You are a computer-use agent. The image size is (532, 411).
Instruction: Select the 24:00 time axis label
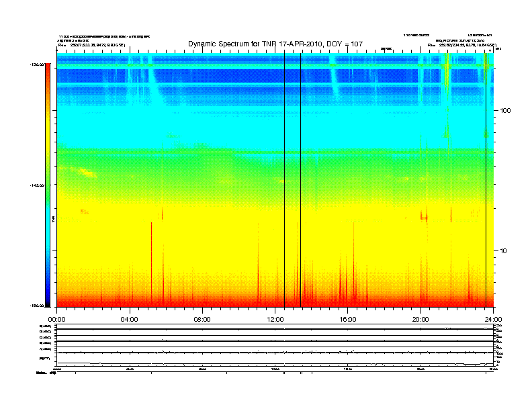pyautogui.click(x=493, y=320)
